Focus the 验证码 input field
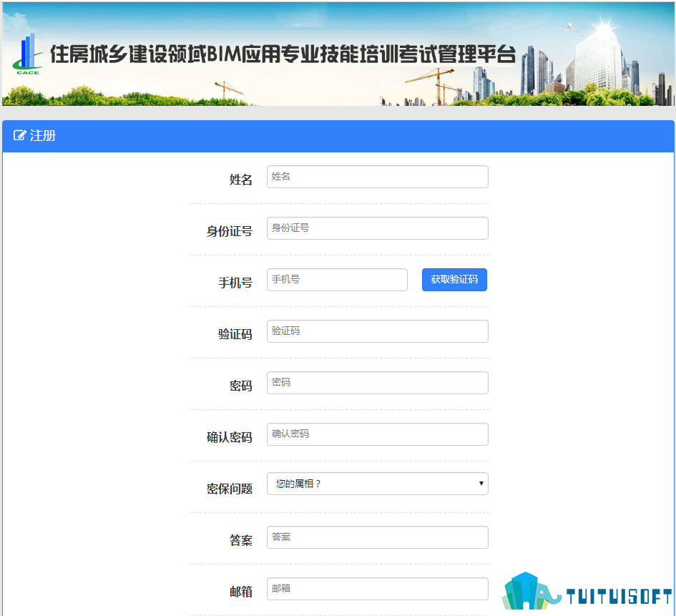 click(377, 331)
